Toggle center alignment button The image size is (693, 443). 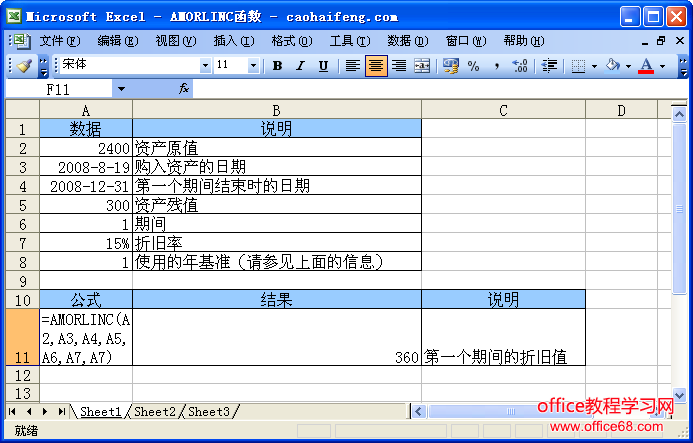pos(376,66)
